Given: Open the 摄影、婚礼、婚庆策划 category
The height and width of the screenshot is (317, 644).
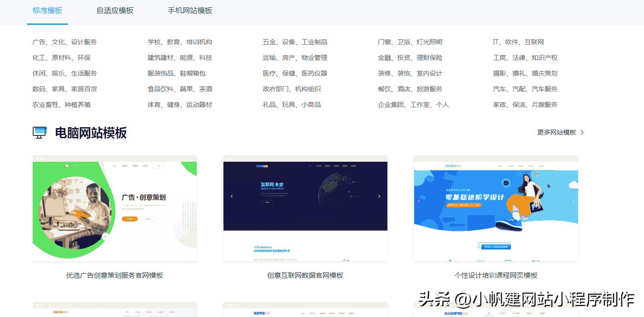Looking at the screenshot, I should click(527, 73).
